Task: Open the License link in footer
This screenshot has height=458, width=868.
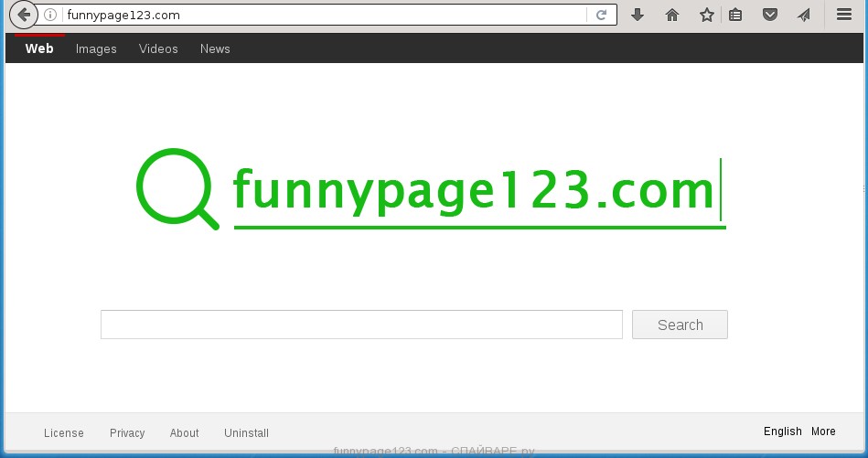Action: coord(64,433)
